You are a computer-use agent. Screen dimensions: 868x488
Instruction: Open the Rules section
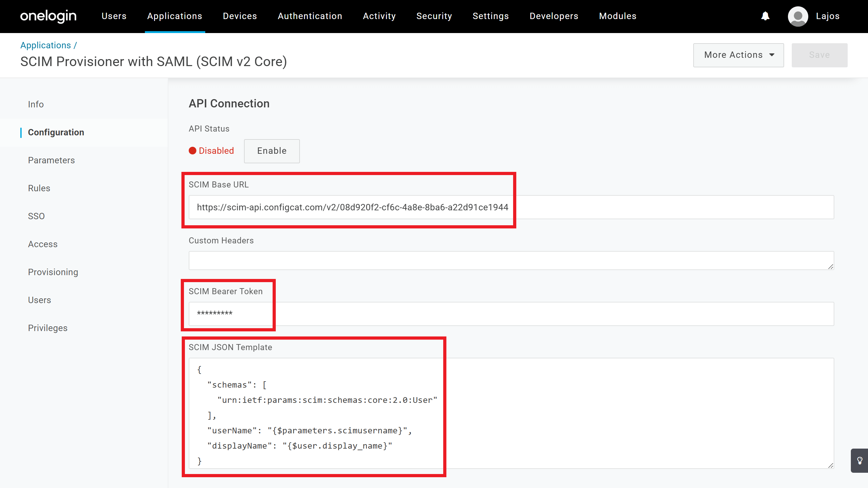coord(39,188)
